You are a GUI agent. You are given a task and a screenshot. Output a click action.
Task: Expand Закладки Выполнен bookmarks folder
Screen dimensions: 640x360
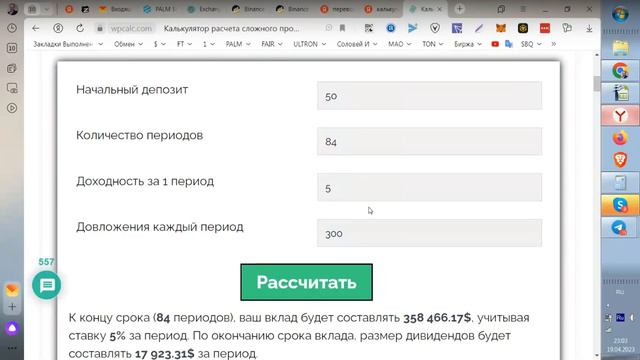tap(68, 44)
